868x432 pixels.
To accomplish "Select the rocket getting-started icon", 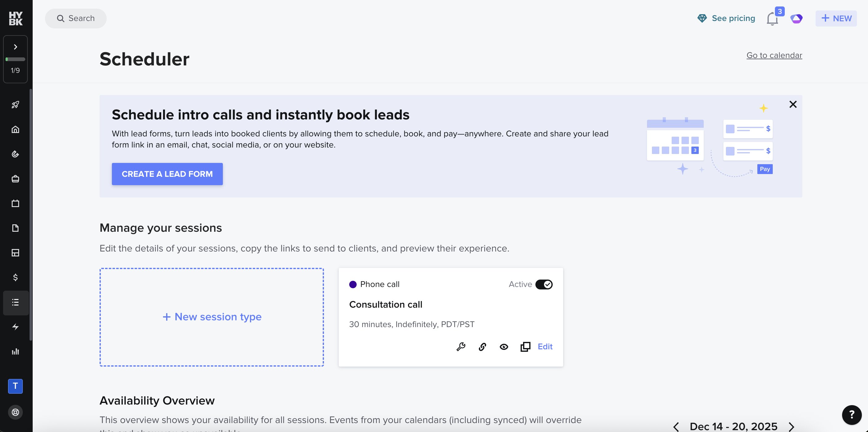I will [x=15, y=105].
